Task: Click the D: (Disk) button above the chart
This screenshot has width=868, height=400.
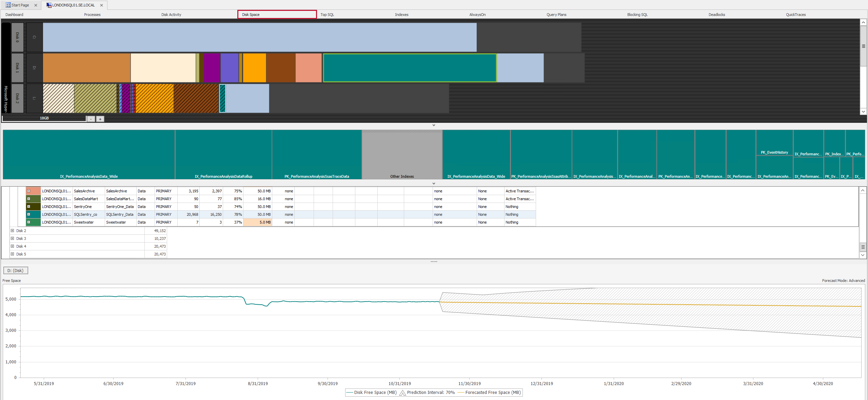Action: (15, 270)
